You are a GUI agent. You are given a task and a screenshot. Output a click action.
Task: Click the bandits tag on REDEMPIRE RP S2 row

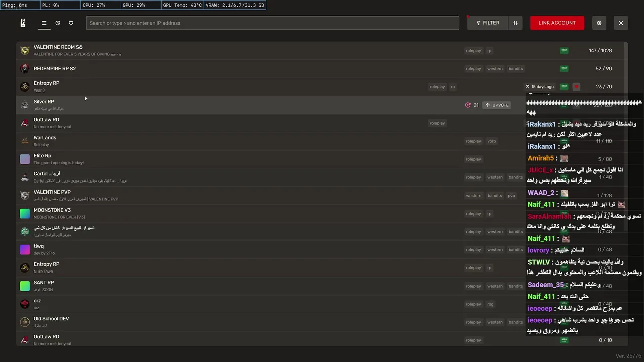click(x=516, y=69)
